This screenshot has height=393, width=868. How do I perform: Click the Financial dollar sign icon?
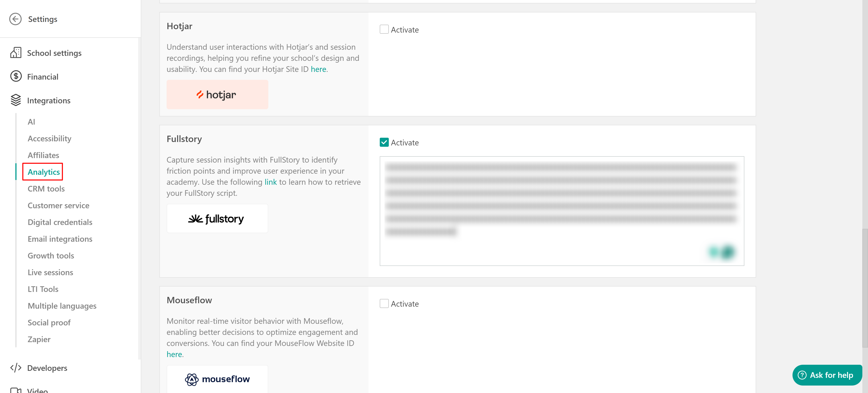[x=16, y=76]
